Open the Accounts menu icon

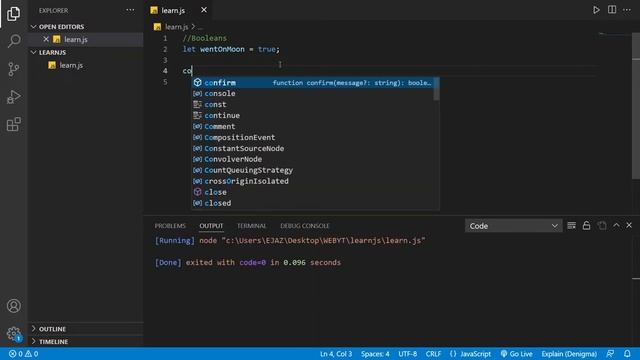click(13, 306)
